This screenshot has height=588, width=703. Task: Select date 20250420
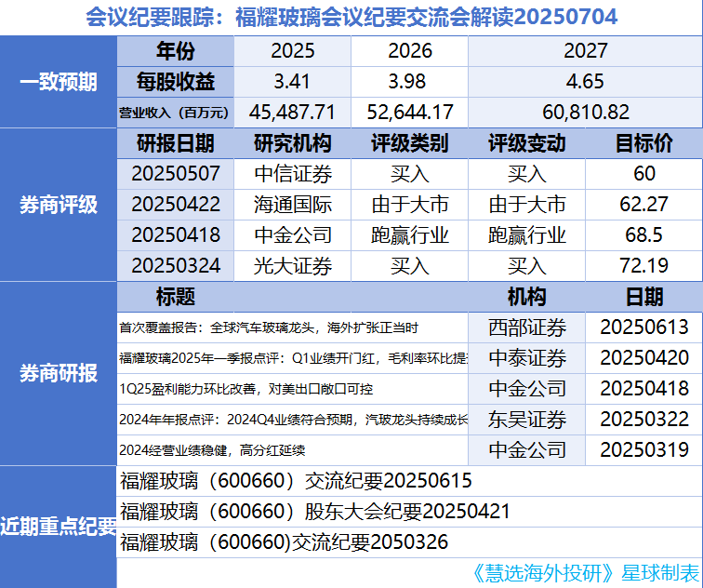click(x=644, y=358)
